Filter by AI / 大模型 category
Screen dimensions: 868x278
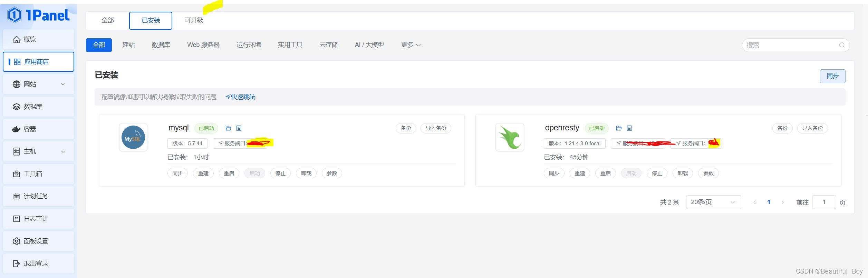coord(369,45)
